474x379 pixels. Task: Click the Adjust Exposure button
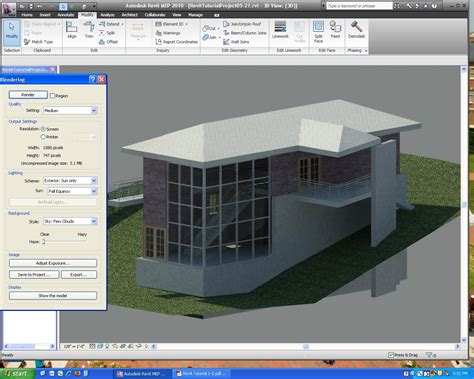[53, 263]
